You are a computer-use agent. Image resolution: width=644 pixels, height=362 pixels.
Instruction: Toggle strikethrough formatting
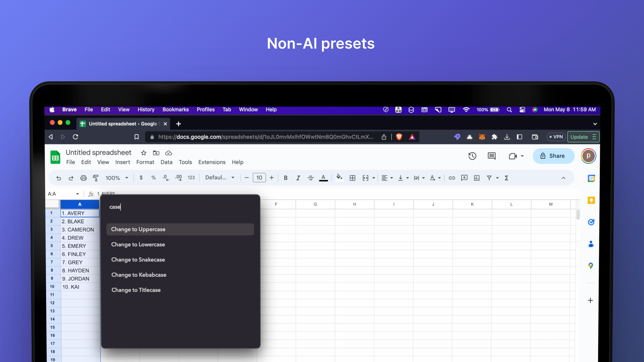coord(310,178)
